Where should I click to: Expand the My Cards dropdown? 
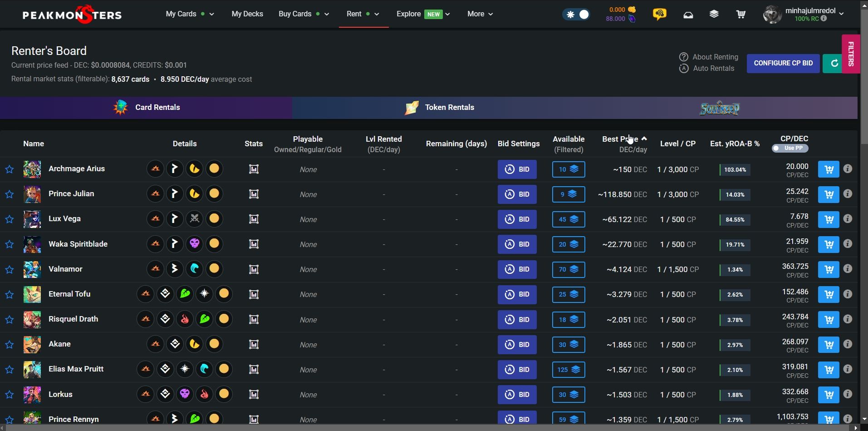click(190, 14)
